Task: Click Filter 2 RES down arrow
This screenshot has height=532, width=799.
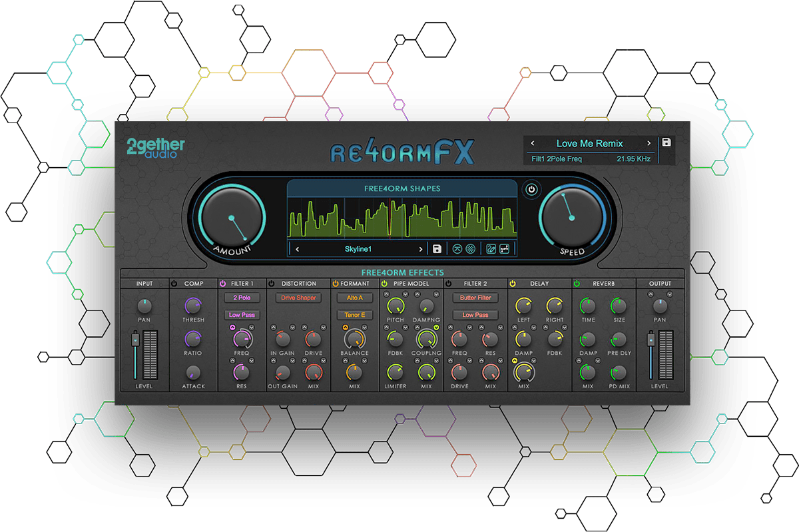Action: point(499,328)
